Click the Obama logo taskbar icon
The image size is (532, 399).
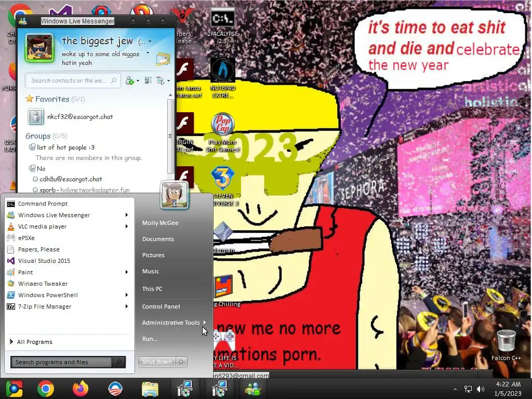(x=115, y=389)
